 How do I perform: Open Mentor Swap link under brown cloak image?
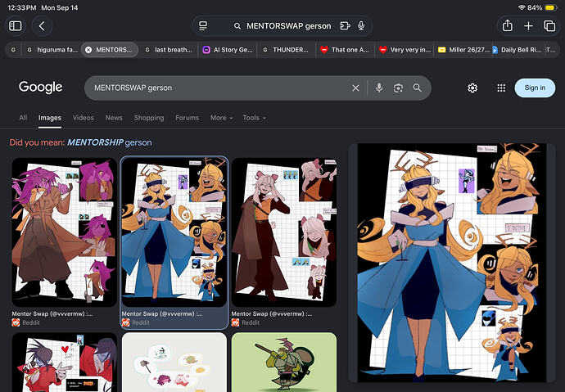click(272, 314)
